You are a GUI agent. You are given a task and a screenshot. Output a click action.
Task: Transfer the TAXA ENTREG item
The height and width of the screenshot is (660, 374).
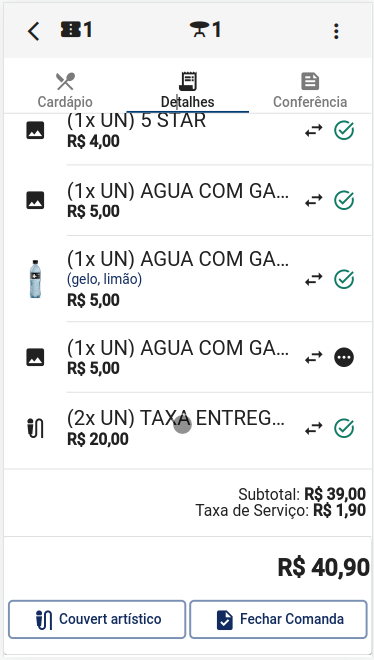click(x=314, y=428)
